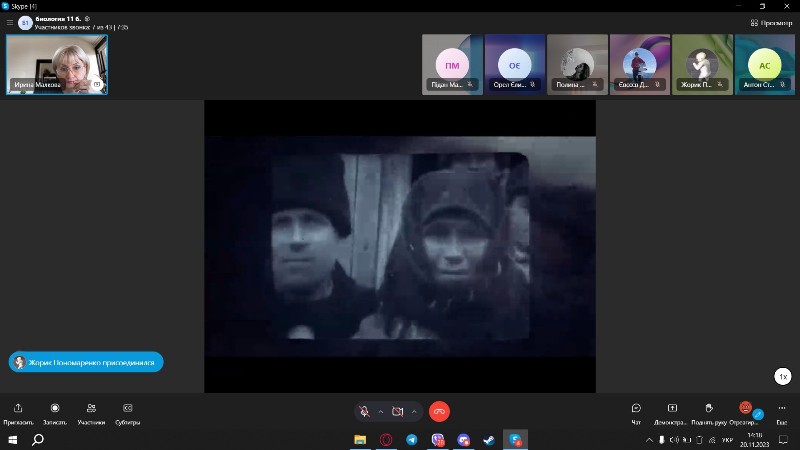
Task: Open the hamburger menu at top left
Action: [10, 22]
